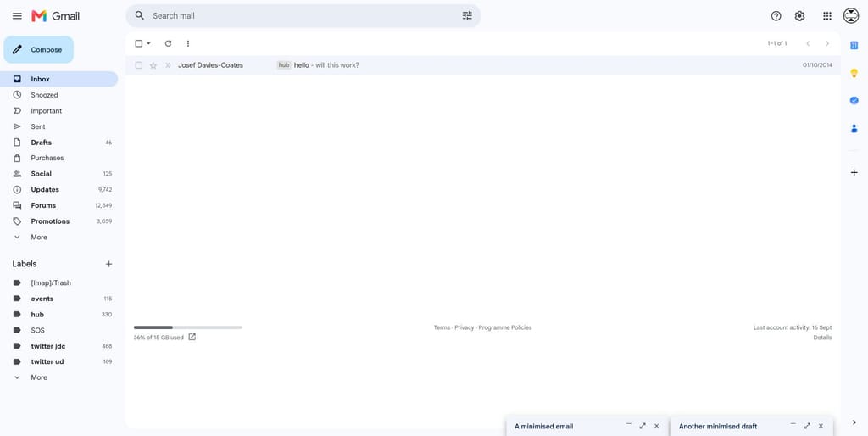868x436 pixels.
Task: Hide side panel chevron
Action: [854, 422]
